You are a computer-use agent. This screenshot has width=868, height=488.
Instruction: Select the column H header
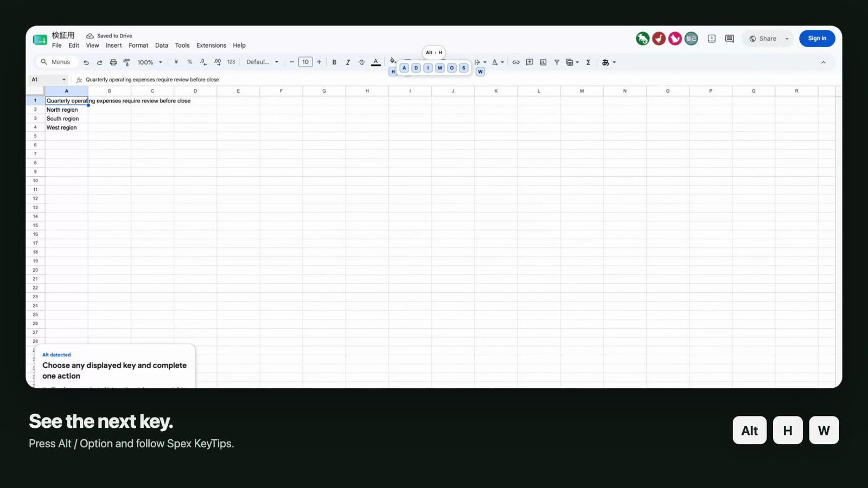(367, 91)
